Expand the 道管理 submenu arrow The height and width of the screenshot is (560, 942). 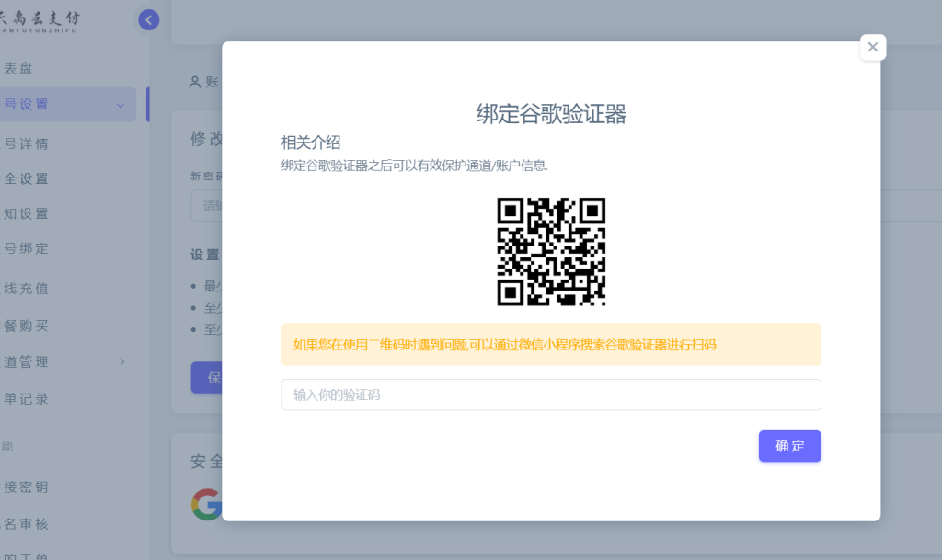[122, 361]
